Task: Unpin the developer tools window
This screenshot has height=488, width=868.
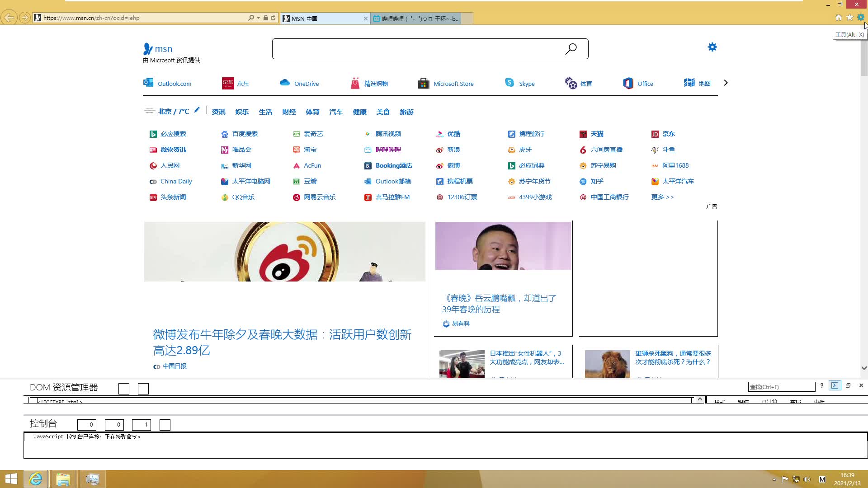Action: coord(848,385)
